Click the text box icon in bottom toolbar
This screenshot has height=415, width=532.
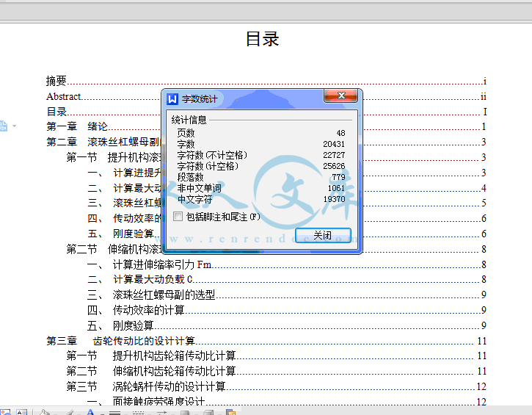[21, 412]
